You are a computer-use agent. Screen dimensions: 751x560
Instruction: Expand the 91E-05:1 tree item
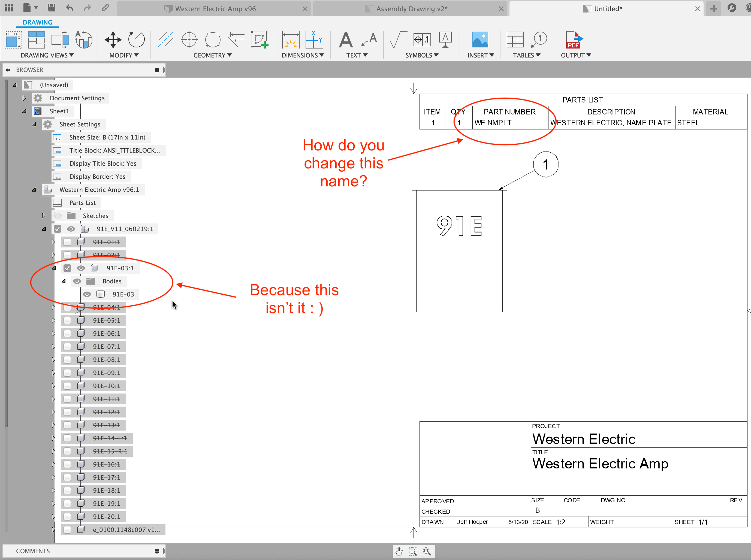54,320
